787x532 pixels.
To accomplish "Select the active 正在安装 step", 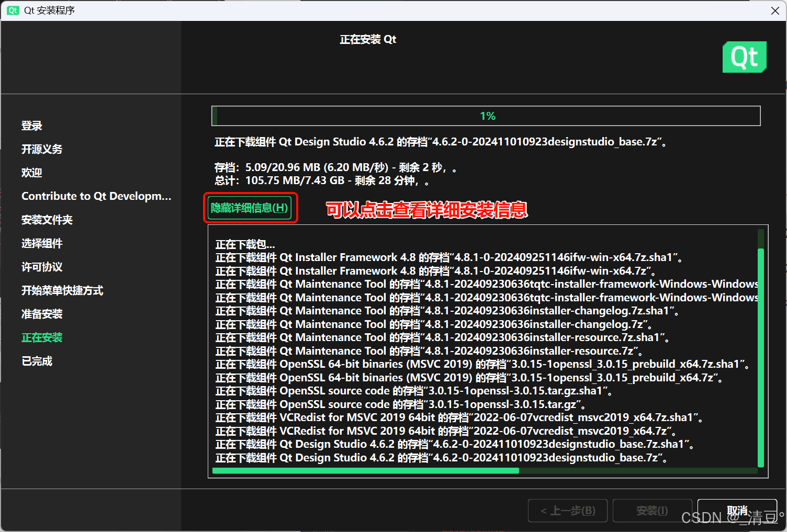I will (x=42, y=337).
